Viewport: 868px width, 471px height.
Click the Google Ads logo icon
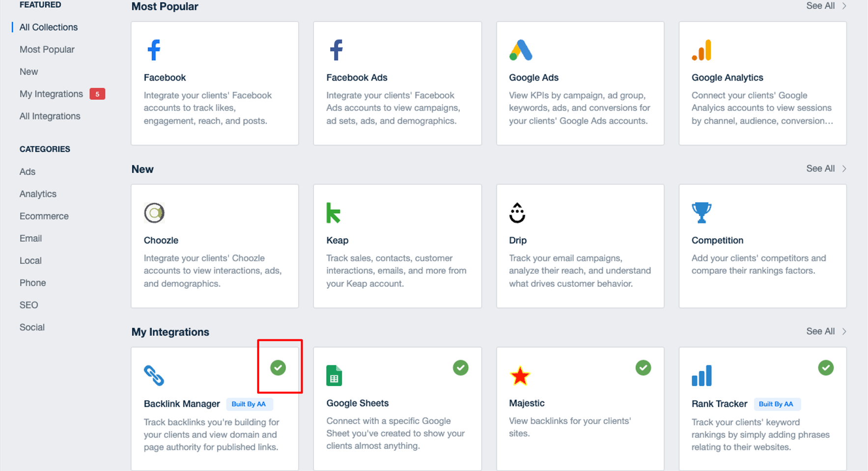pyautogui.click(x=521, y=50)
